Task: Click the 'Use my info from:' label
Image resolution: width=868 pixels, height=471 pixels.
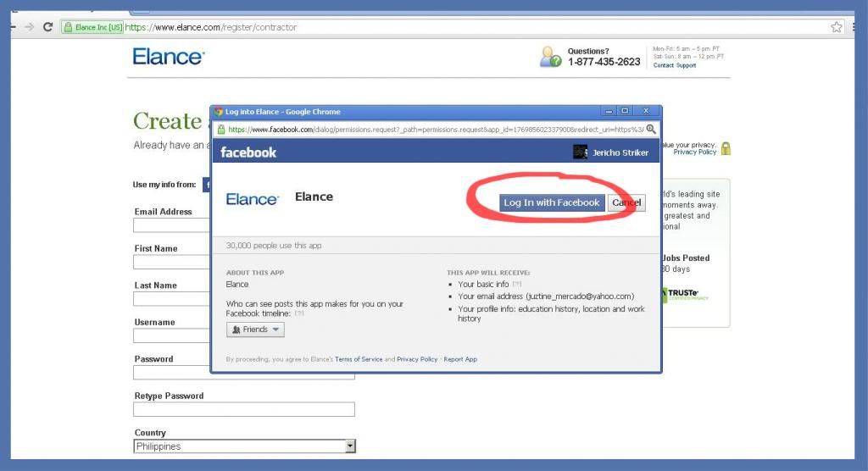Action: click(164, 185)
